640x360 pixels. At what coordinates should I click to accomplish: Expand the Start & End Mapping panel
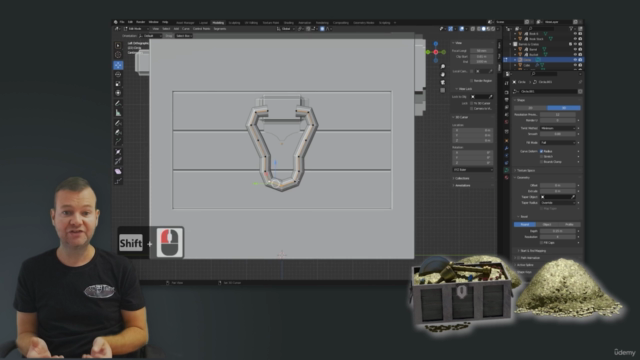(x=533, y=251)
